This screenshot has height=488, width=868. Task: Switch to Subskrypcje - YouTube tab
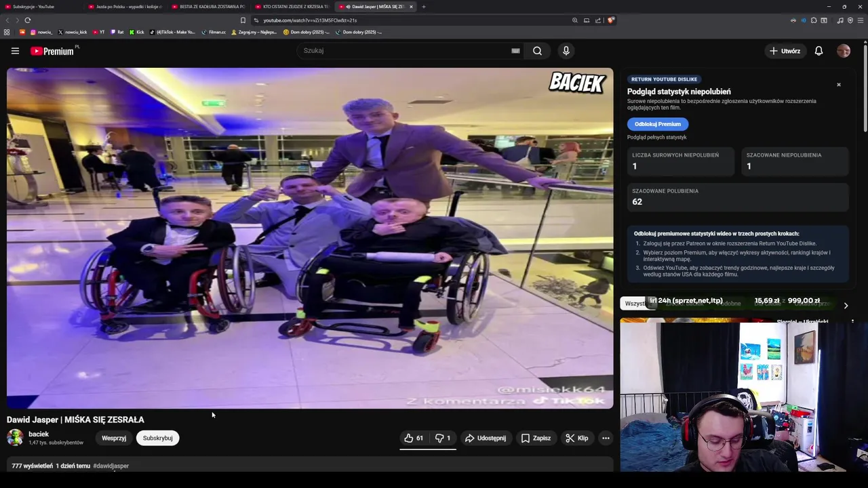point(41,7)
